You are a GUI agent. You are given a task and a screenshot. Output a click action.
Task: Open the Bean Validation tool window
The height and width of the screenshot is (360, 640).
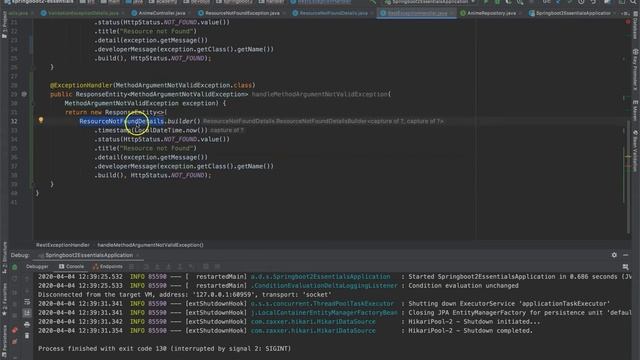pos(636,151)
